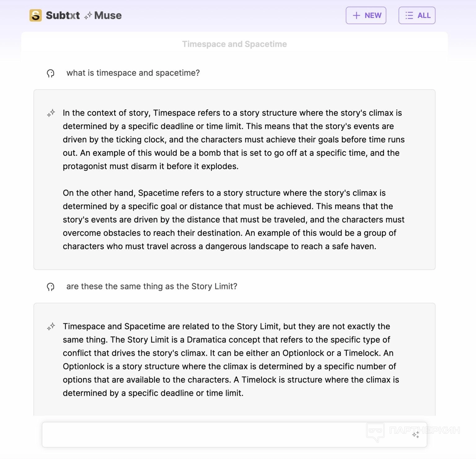The width and height of the screenshot is (476, 459).
Task: Click the paragraph beginning 'On the other hand, Spacetime'
Action: pyautogui.click(x=234, y=220)
